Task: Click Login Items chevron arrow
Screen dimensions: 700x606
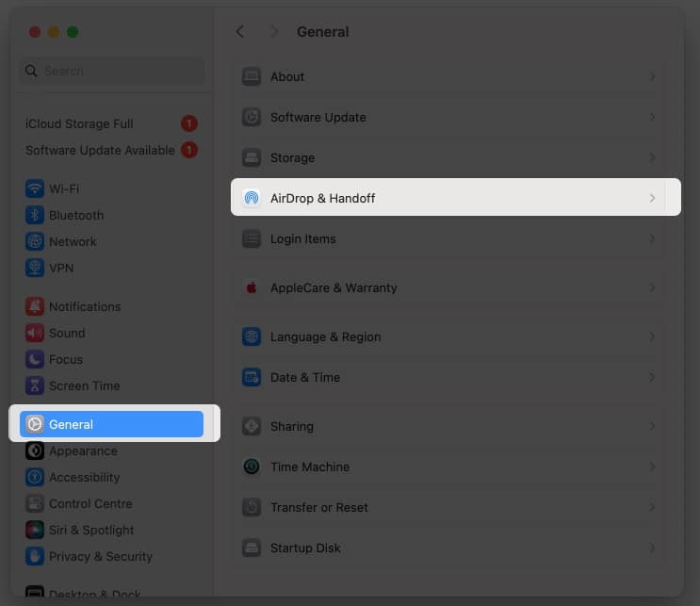Action: point(652,238)
